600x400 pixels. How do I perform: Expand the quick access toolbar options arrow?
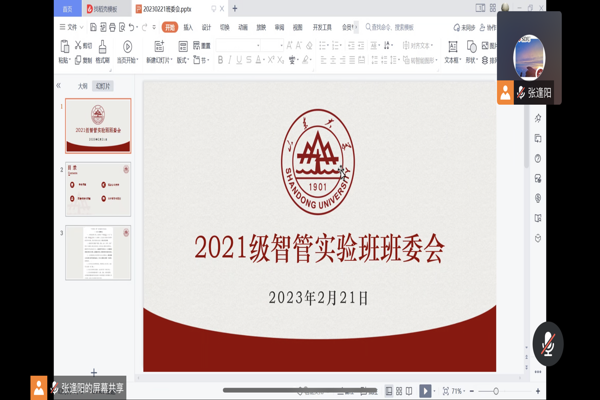click(154, 27)
